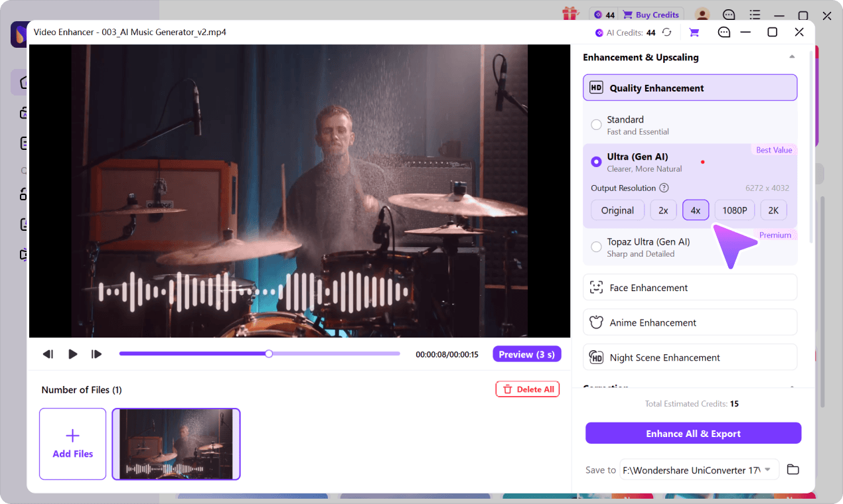Screen dimensions: 843x504
Task: Step back to the previous frame
Action: coord(48,354)
